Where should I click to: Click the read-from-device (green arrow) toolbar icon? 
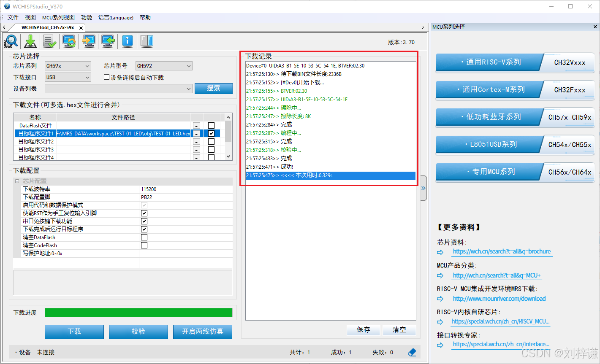tap(108, 41)
